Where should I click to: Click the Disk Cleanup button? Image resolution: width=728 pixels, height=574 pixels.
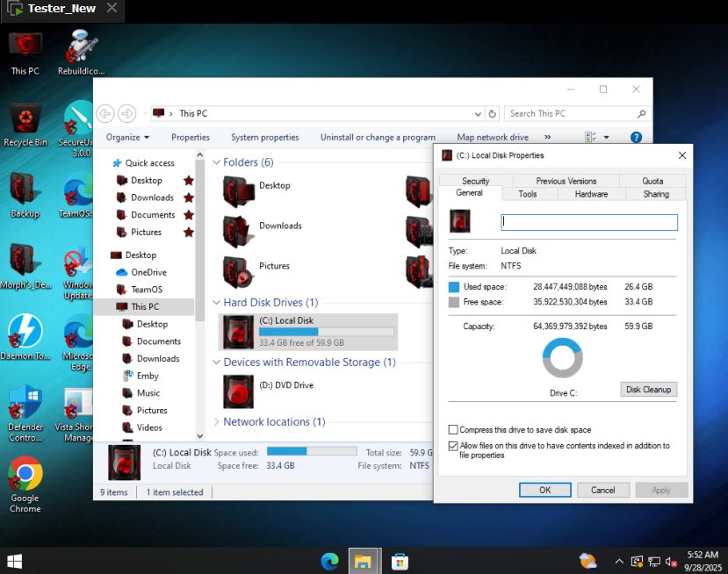(648, 390)
